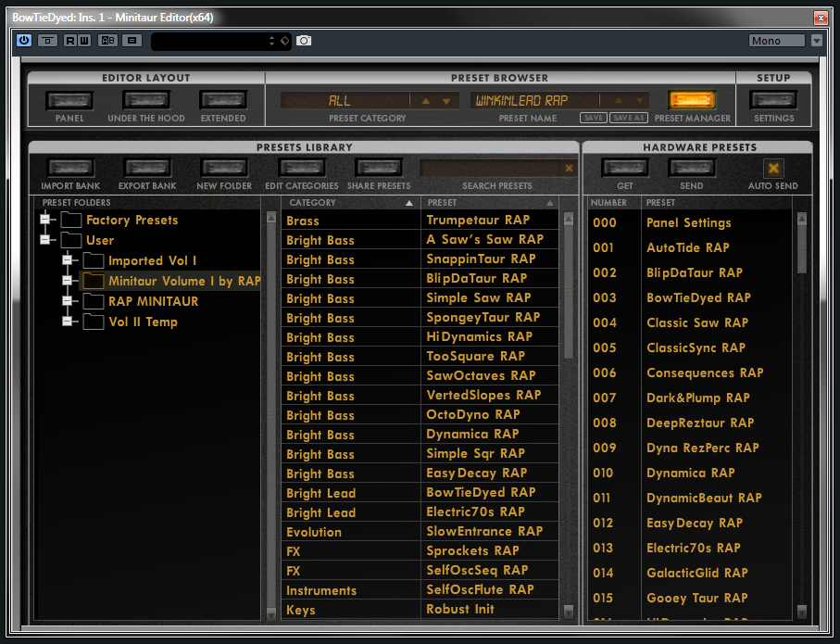Switch to the PANEL editor layout
This screenshot has width=840, height=644.
click(x=69, y=100)
